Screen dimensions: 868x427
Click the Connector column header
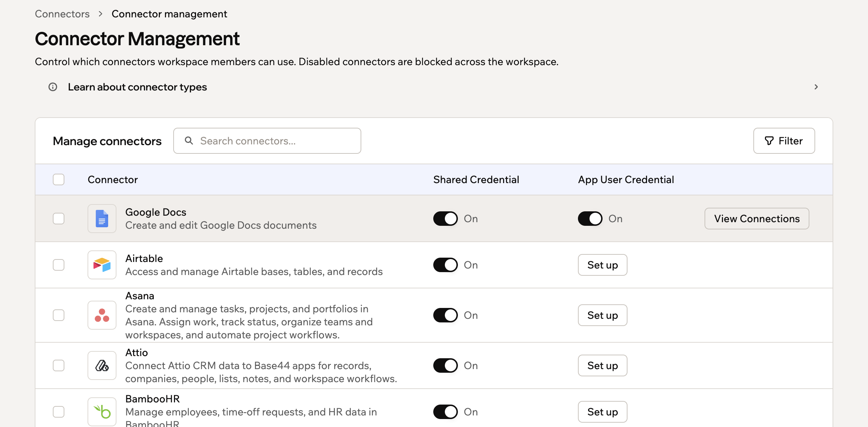point(113,179)
